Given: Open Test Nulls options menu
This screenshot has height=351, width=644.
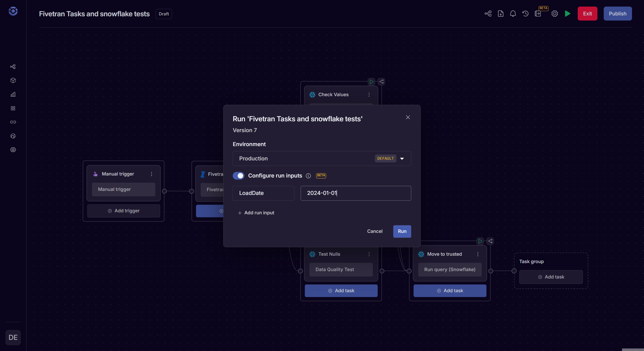Looking at the screenshot, I should (369, 254).
